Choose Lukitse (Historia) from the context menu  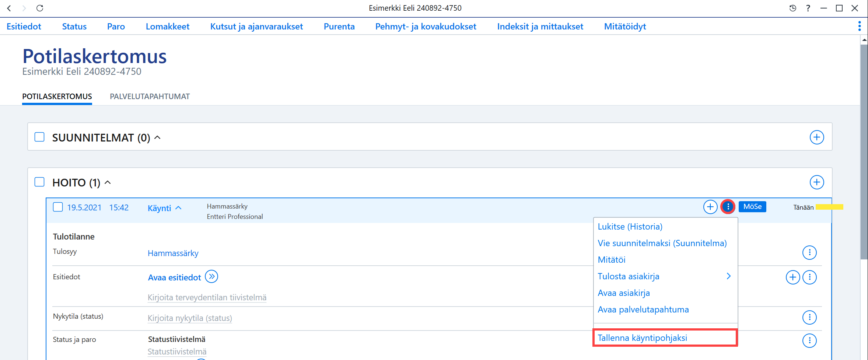point(630,227)
